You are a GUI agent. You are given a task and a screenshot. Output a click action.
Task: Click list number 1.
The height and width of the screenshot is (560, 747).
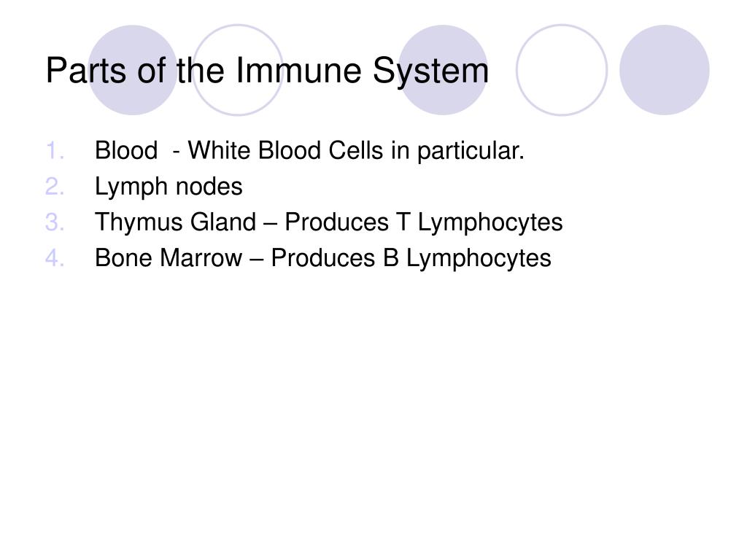point(55,151)
